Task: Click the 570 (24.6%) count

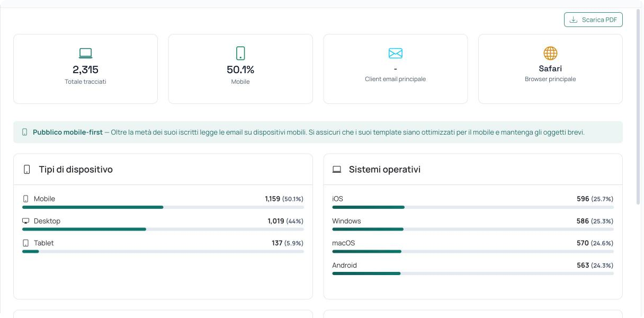Action: coord(595,243)
